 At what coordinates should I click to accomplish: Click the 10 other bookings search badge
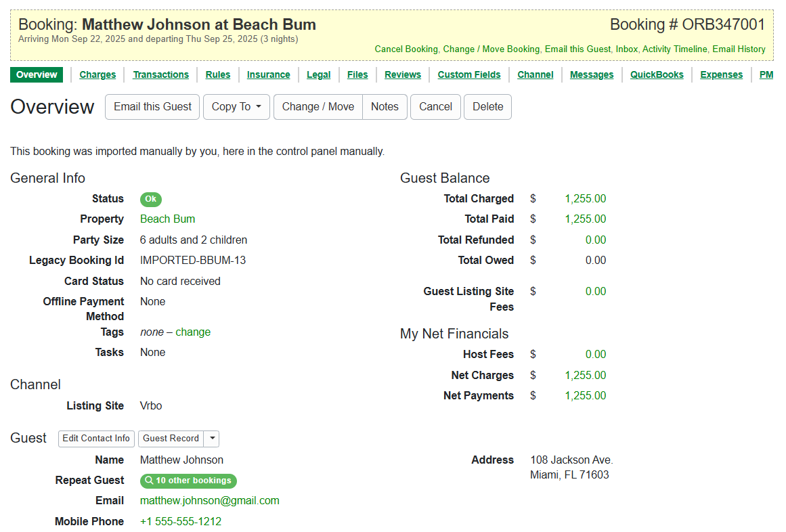[x=188, y=481]
